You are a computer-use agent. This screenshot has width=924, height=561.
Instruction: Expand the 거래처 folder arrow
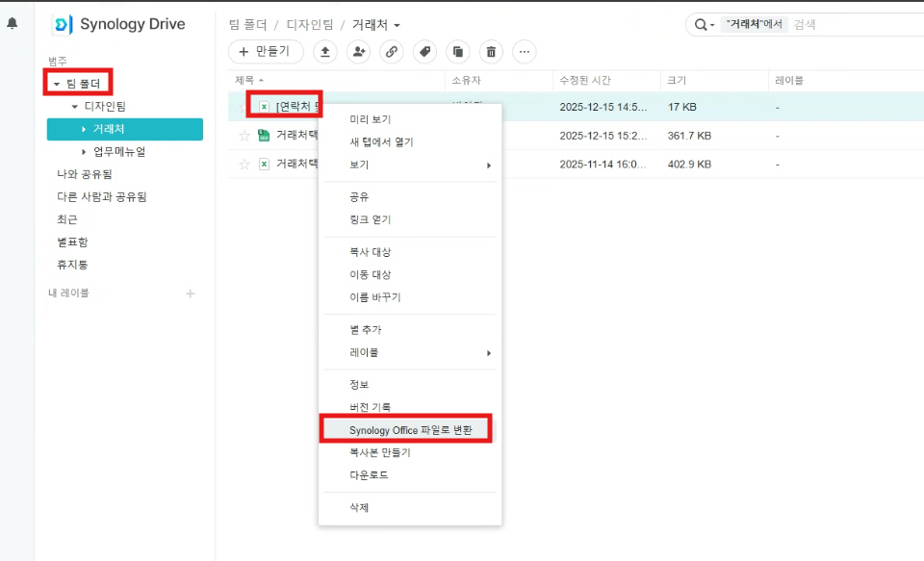point(84,129)
